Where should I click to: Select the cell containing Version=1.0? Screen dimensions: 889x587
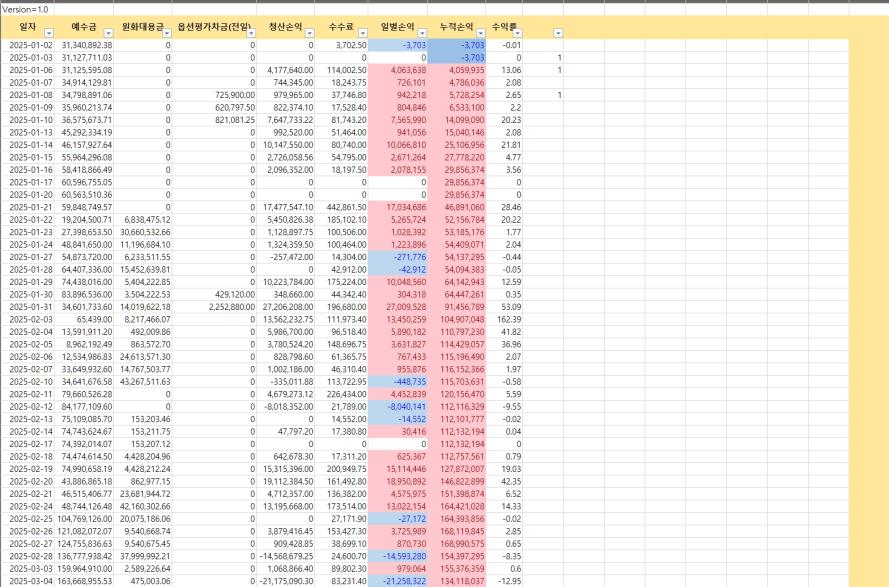[x=28, y=10]
